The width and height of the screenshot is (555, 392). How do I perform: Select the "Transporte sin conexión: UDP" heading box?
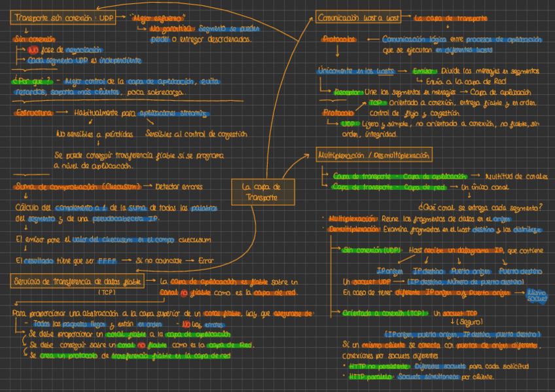click(63, 17)
